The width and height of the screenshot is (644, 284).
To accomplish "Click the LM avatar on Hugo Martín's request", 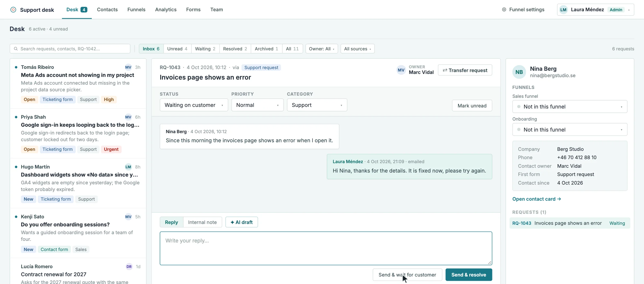I will tap(128, 167).
